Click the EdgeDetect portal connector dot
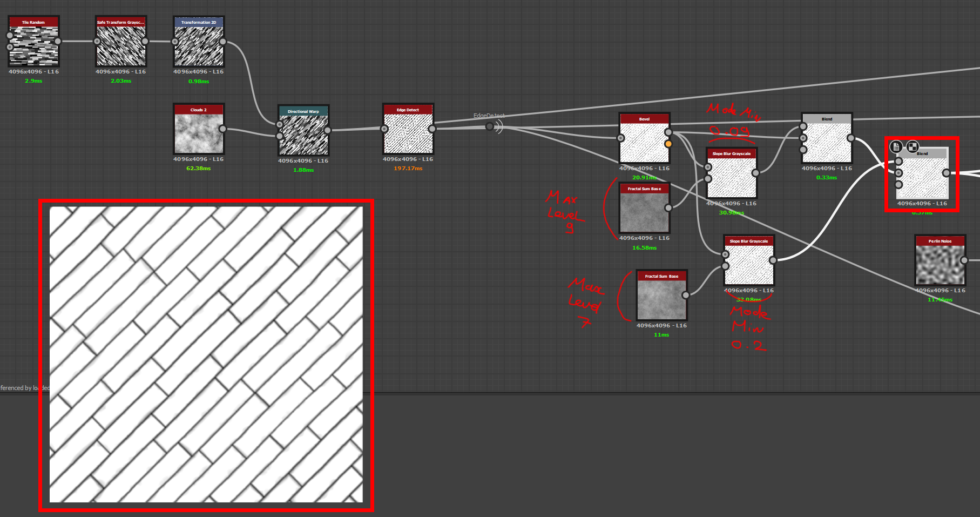The height and width of the screenshot is (517, 980). pyautogui.click(x=489, y=126)
